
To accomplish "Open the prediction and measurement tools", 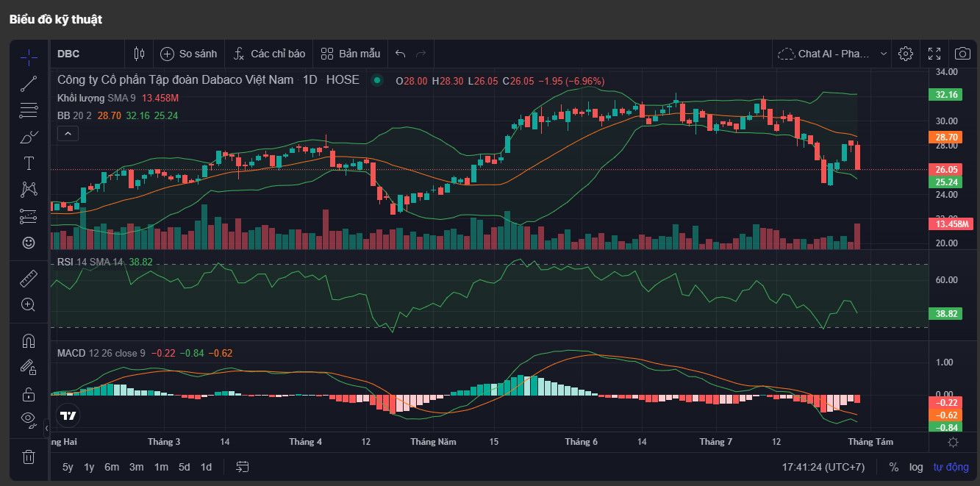I will [x=29, y=215].
